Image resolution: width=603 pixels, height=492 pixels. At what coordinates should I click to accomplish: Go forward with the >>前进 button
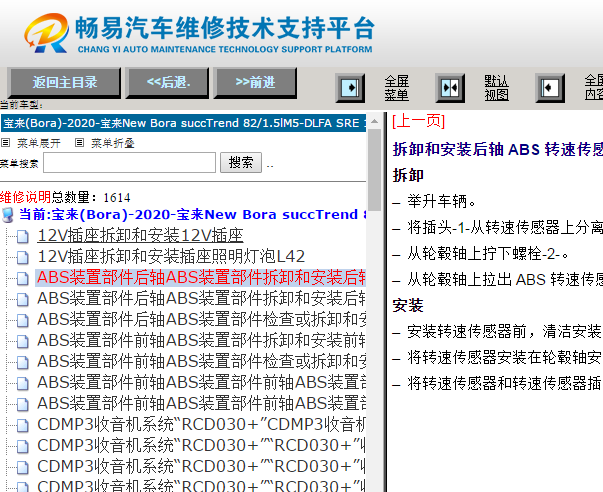point(255,82)
